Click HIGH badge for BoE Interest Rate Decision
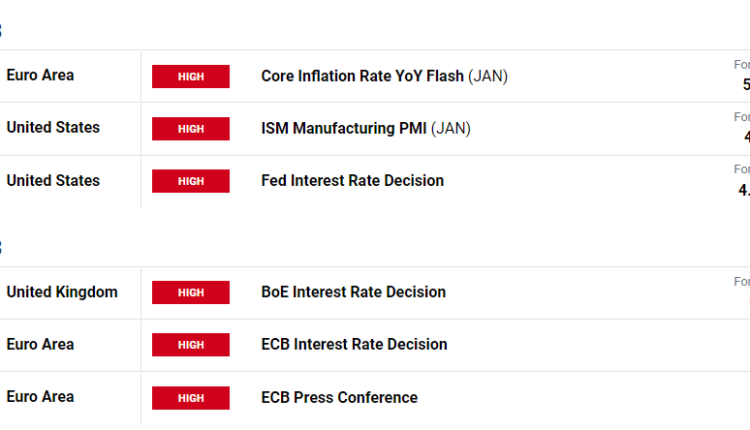Screen dimensions: 750x430 point(191,292)
